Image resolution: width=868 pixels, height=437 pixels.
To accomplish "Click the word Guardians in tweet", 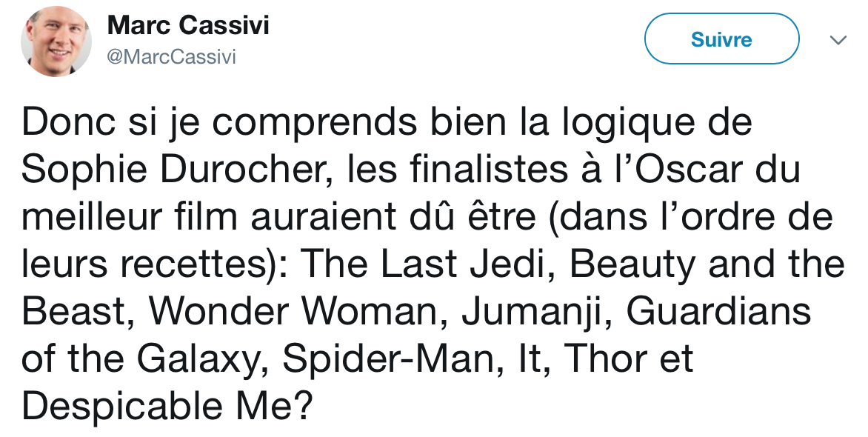I will click(718, 312).
